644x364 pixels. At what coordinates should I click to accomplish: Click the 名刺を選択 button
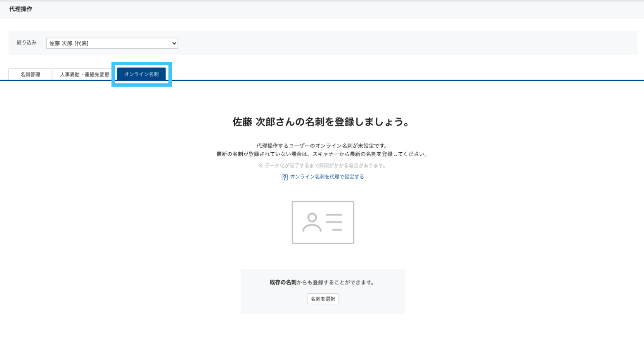click(323, 299)
